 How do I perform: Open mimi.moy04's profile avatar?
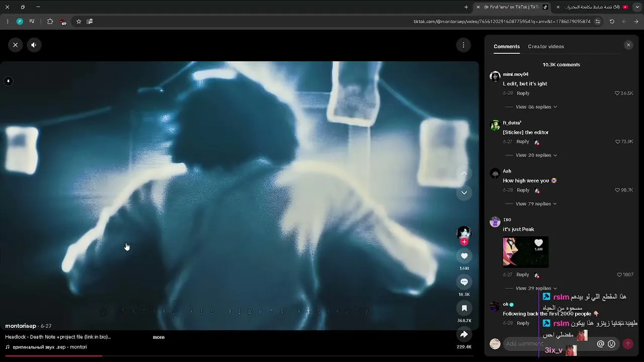coord(495,76)
